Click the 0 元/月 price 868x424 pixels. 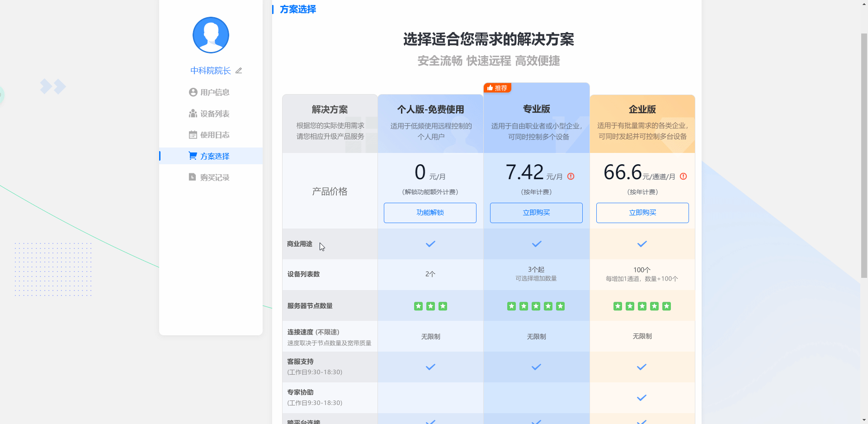click(x=430, y=172)
